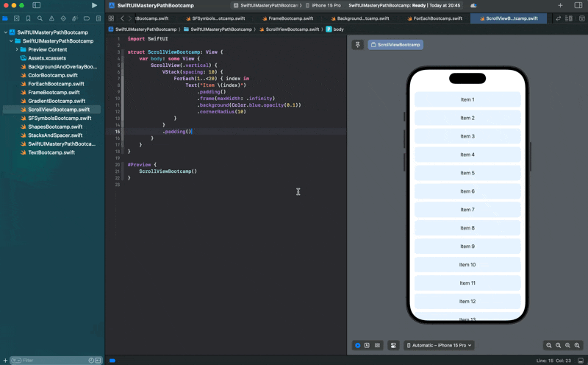Open preview device settings
The width and height of the screenshot is (588, 365).
[393, 345]
